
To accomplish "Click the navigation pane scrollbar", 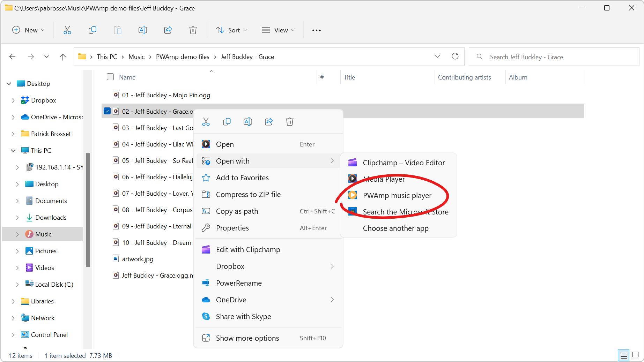I will pos(88,209).
